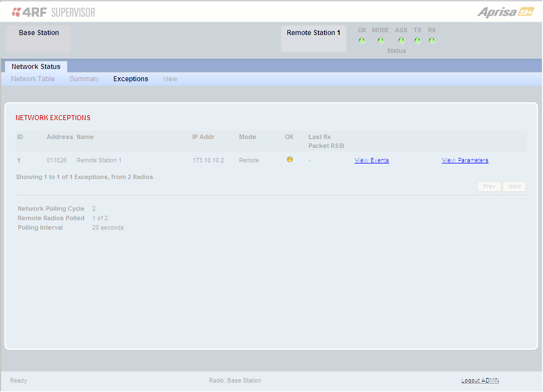Open the Network Status tab
543x392 pixels.
click(x=36, y=67)
